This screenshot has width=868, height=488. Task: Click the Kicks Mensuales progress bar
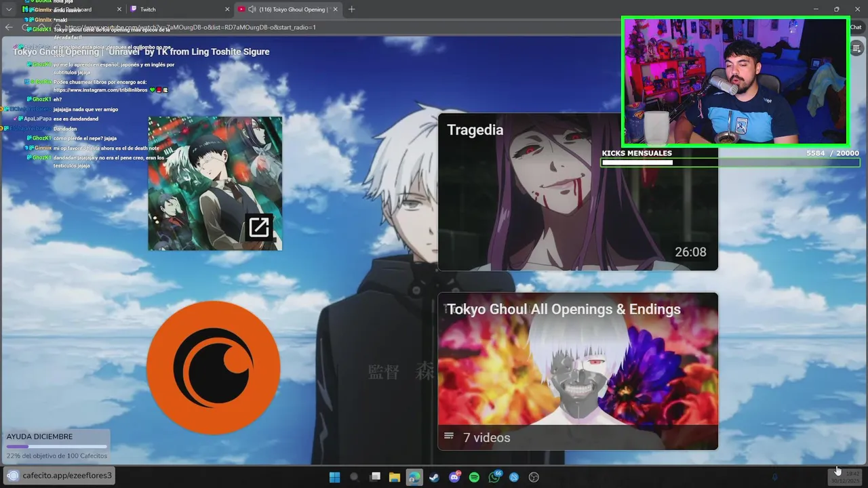[x=730, y=163]
